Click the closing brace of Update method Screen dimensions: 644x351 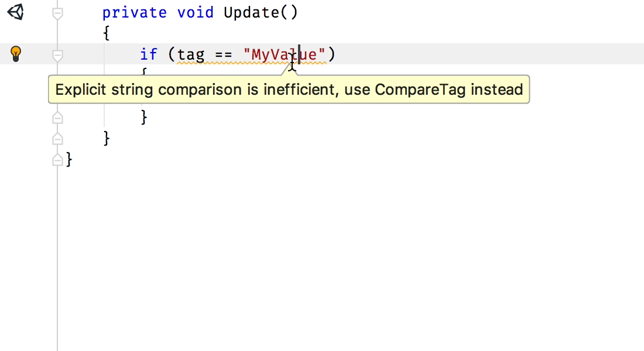pyautogui.click(x=107, y=138)
